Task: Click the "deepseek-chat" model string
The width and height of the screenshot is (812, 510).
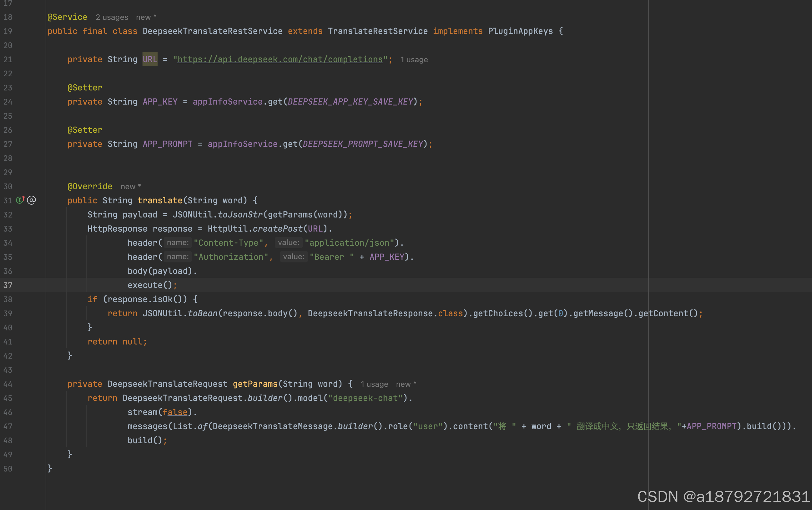Action: tap(366, 398)
